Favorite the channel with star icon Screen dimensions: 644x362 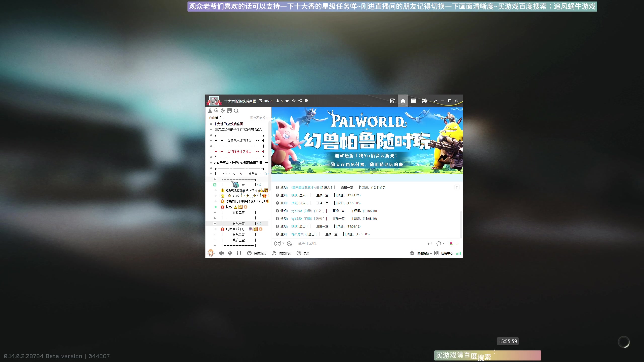287,101
